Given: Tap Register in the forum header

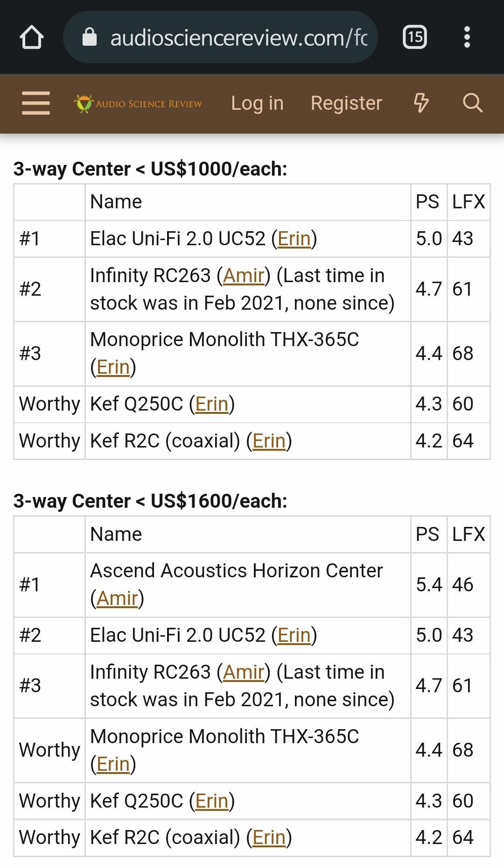Looking at the screenshot, I should [346, 103].
